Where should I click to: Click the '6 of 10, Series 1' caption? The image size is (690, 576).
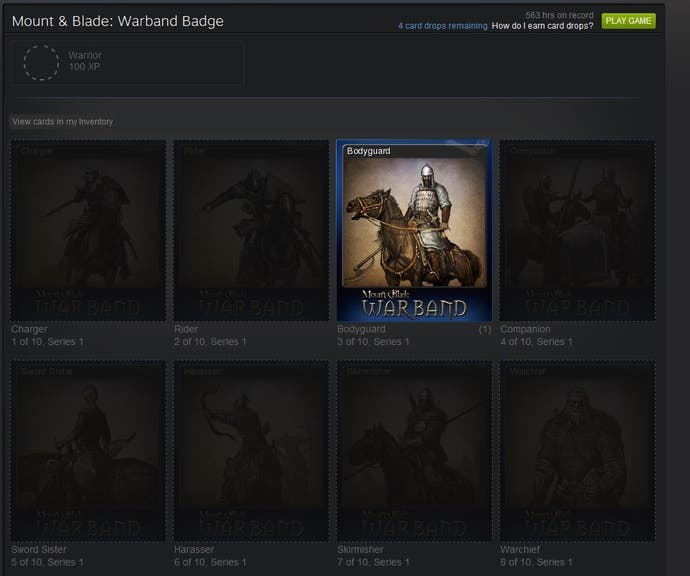coord(210,562)
